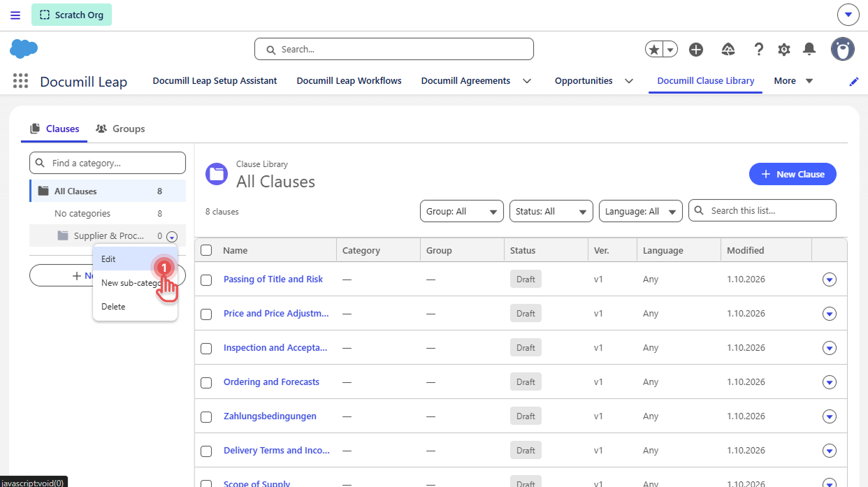Choose Edit in the category context menu
The height and width of the screenshot is (487, 868).
pyautogui.click(x=135, y=259)
